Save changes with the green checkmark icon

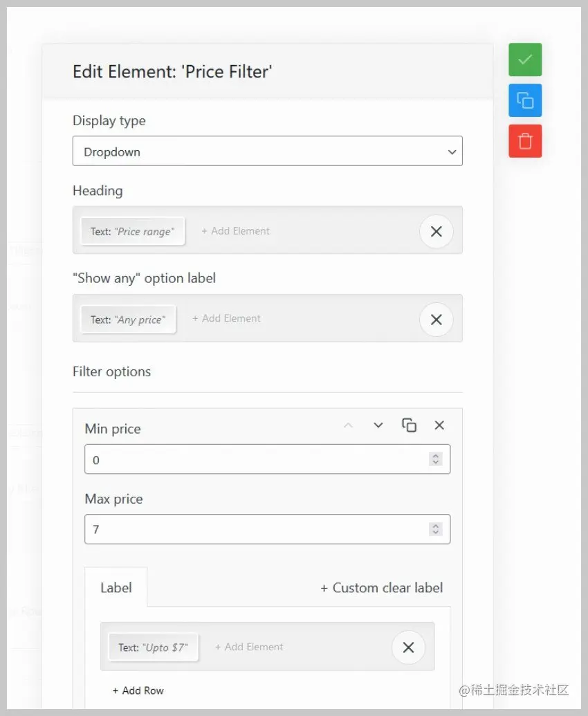point(524,59)
